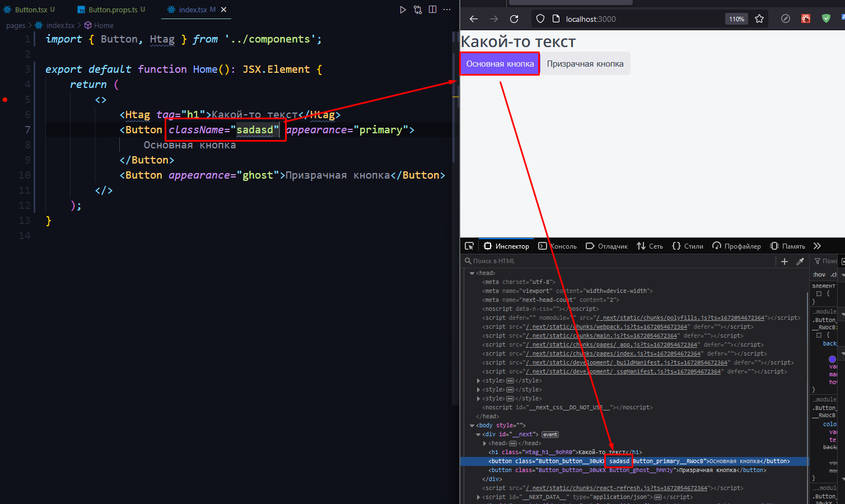
Task: Click the sadasd className value in code
Action: tap(255, 130)
